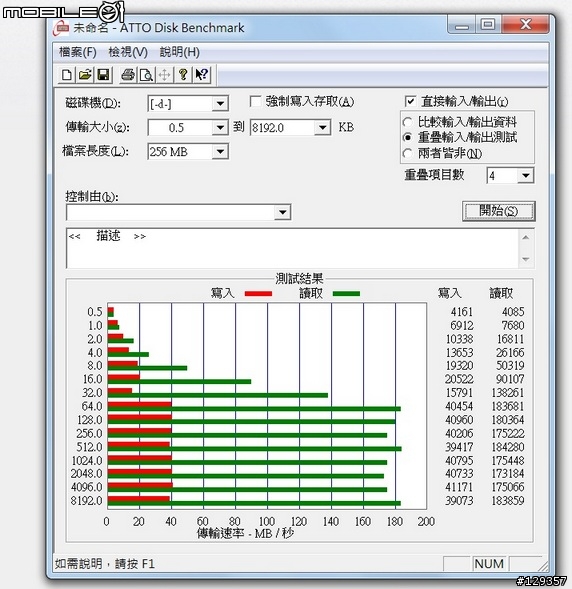Click the 8192.0 row label in chart

pos(86,501)
